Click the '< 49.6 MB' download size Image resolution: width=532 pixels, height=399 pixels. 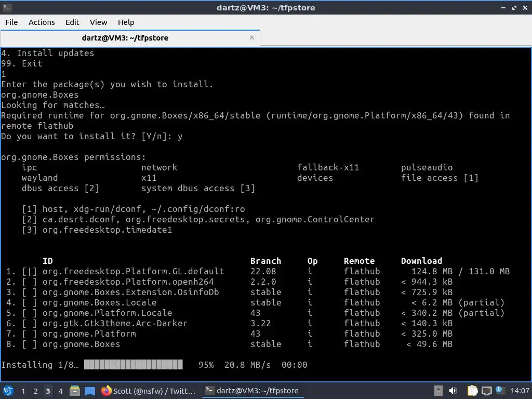430,344
